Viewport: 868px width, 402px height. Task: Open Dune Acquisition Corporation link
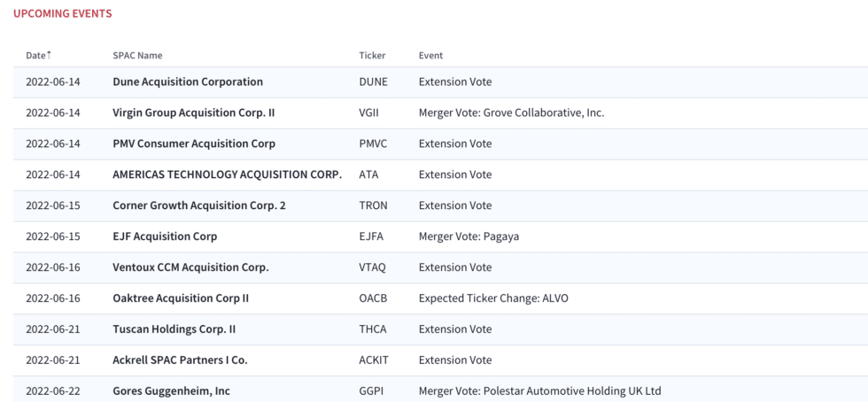[x=188, y=82]
